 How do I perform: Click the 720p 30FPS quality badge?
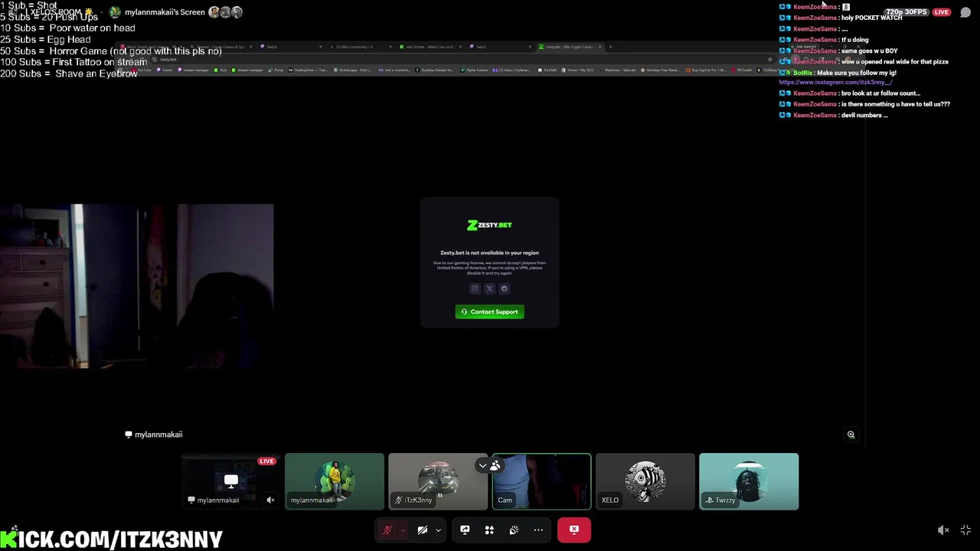click(906, 12)
